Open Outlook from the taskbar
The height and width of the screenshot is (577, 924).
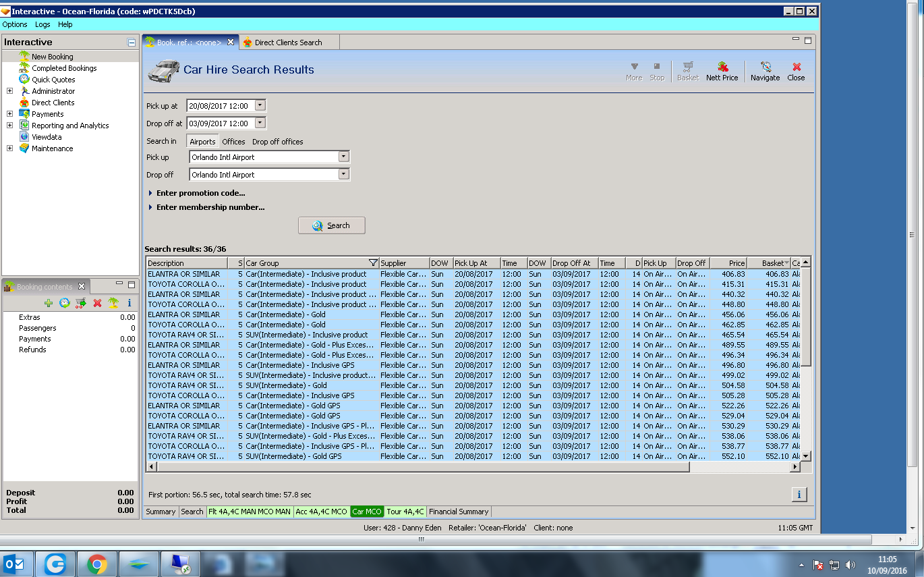[15, 564]
